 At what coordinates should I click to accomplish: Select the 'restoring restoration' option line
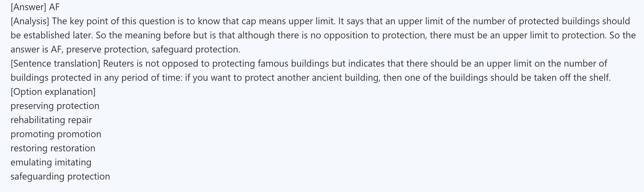tap(53, 148)
